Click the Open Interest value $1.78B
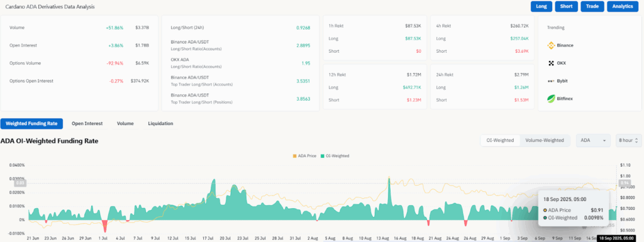Viewport: 644px width, 242px height. 142,45
